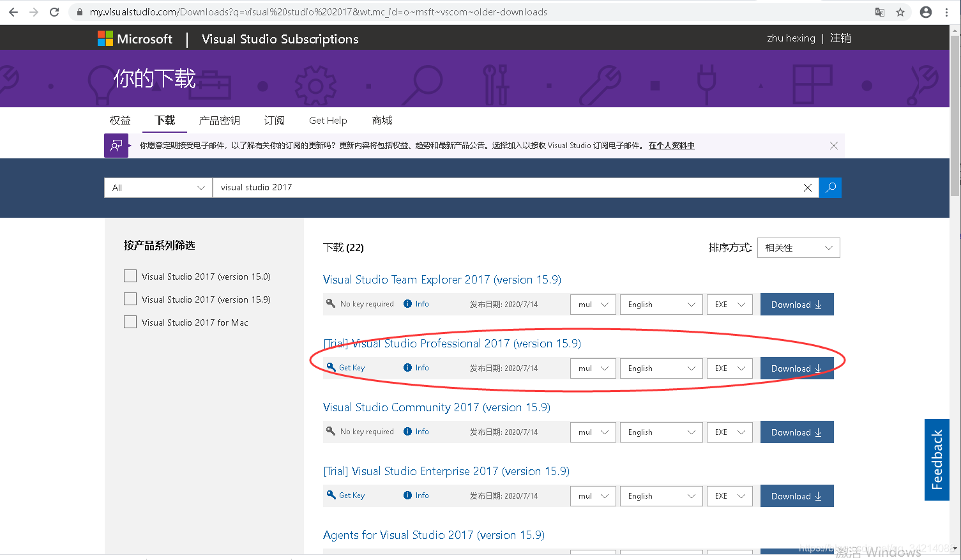
Task: Reload the page with the refresh icon
Action: (54, 12)
